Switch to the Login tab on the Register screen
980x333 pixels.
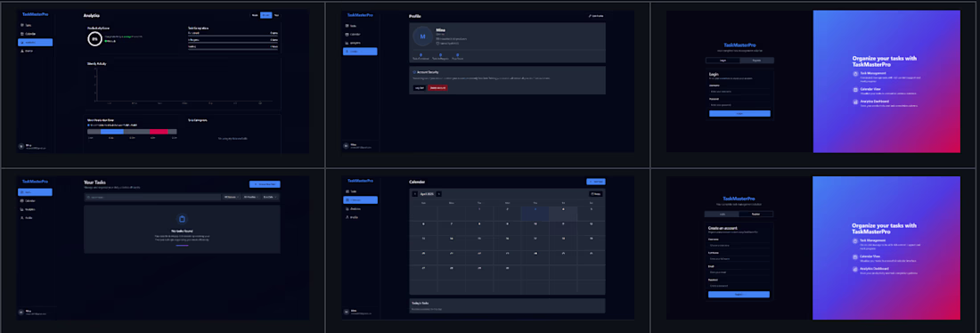tap(722, 214)
